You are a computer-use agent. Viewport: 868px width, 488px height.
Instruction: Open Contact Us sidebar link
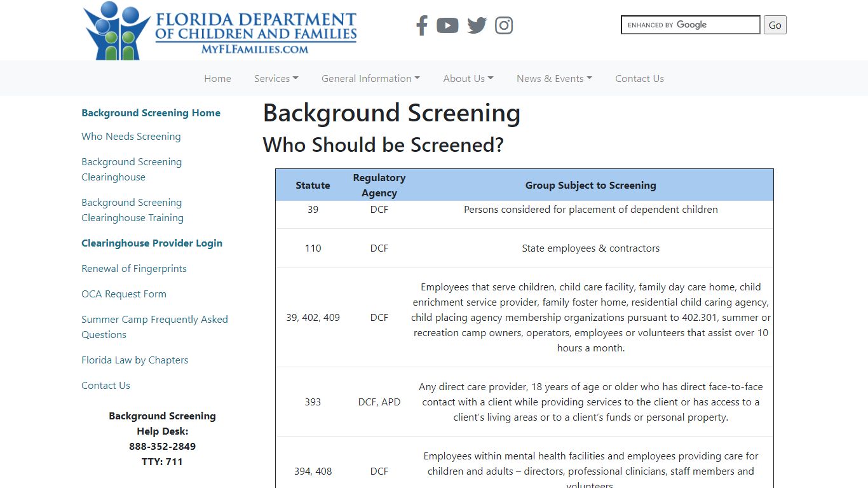pyautogui.click(x=105, y=386)
